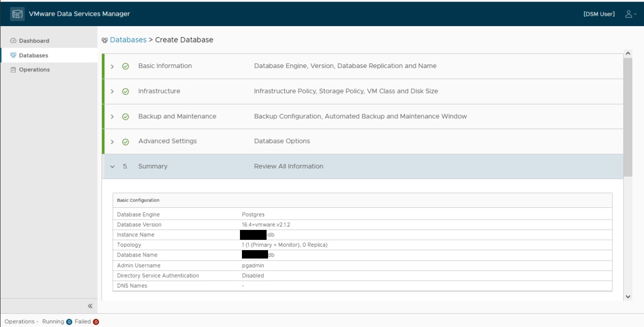This screenshot has width=644, height=327.
Task: Follow the Databases breadcrumb link
Action: pyautogui.click(x=128, y=40)
